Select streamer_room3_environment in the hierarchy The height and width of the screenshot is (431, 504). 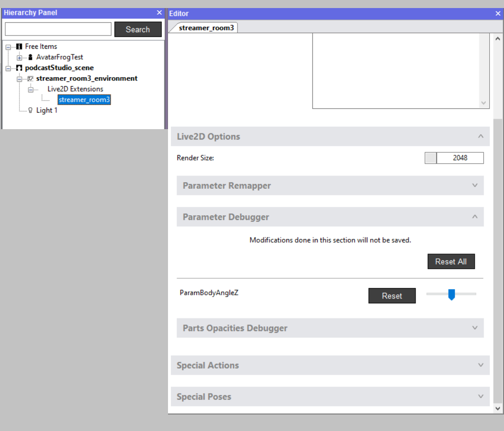(87, 79)
